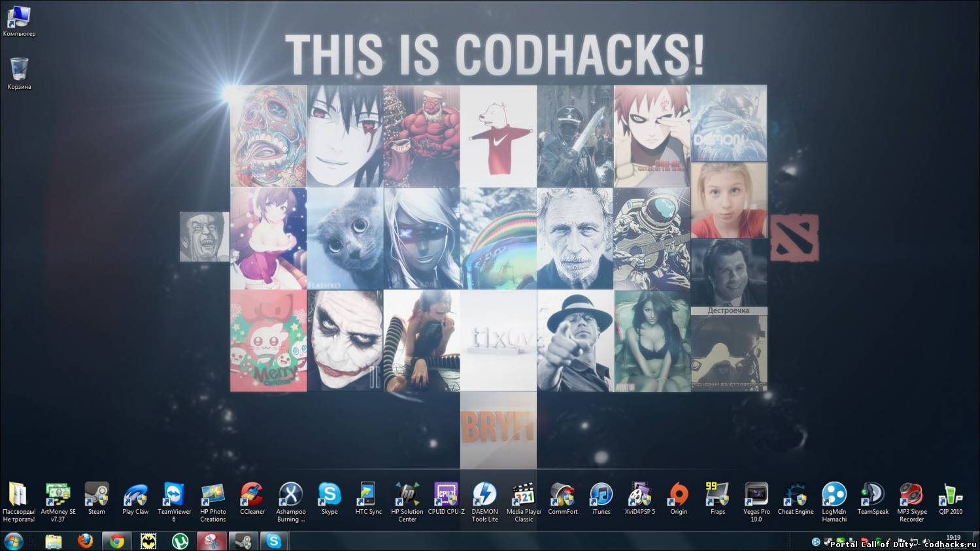Select the TeamSpeak shortcut
This screenshot has width=980, height=551.
(x=873, y=499)
